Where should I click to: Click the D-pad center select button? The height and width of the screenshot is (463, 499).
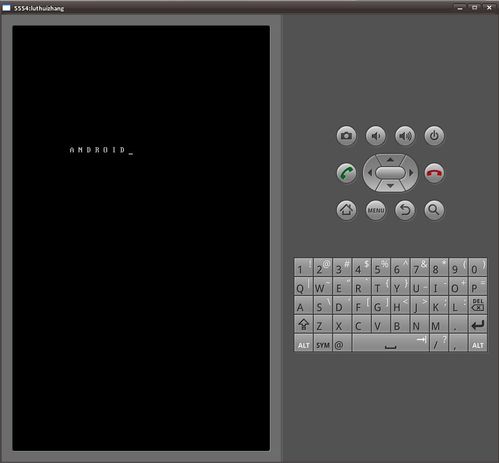pos(390,173)
